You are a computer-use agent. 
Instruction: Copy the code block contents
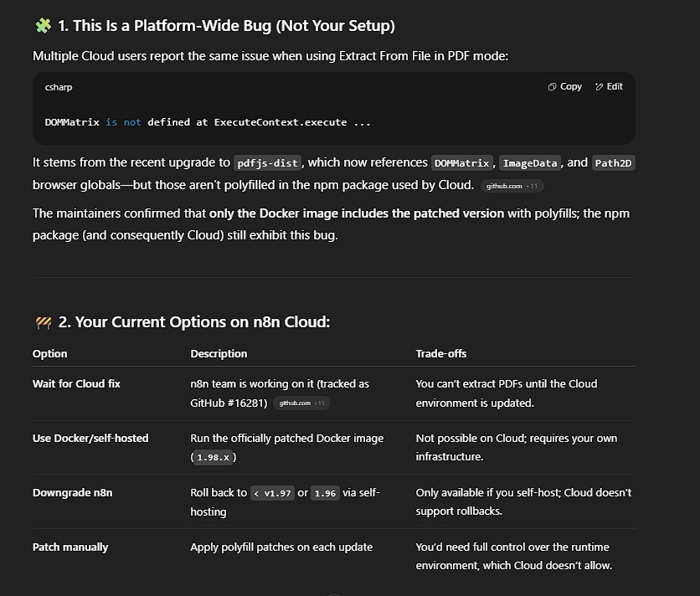(565, 86)
